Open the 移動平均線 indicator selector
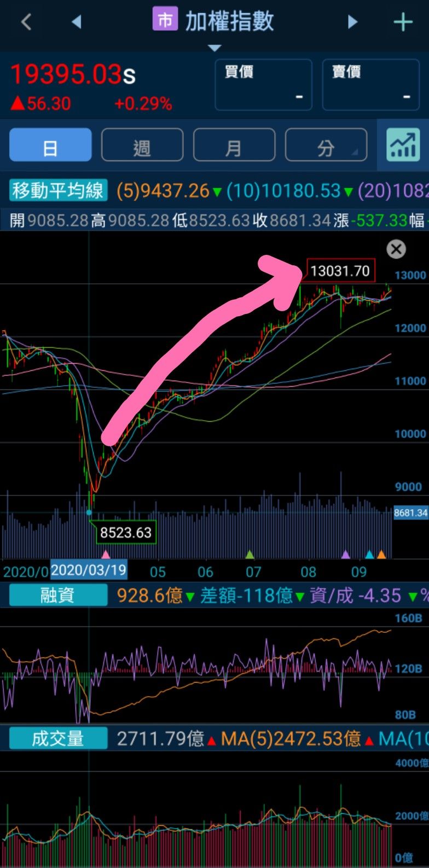This screenshot has width=429, height=868. pyautogui.click(x=58, y=190)
